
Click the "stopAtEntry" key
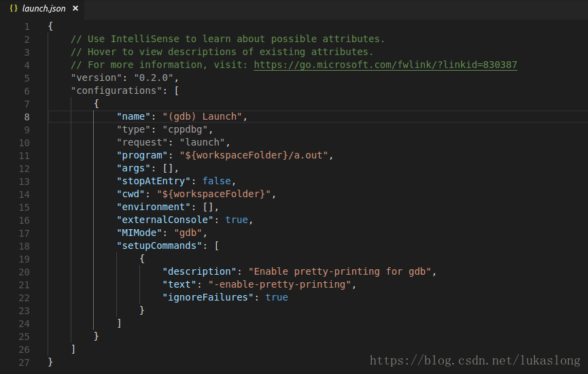click(154, 181)
